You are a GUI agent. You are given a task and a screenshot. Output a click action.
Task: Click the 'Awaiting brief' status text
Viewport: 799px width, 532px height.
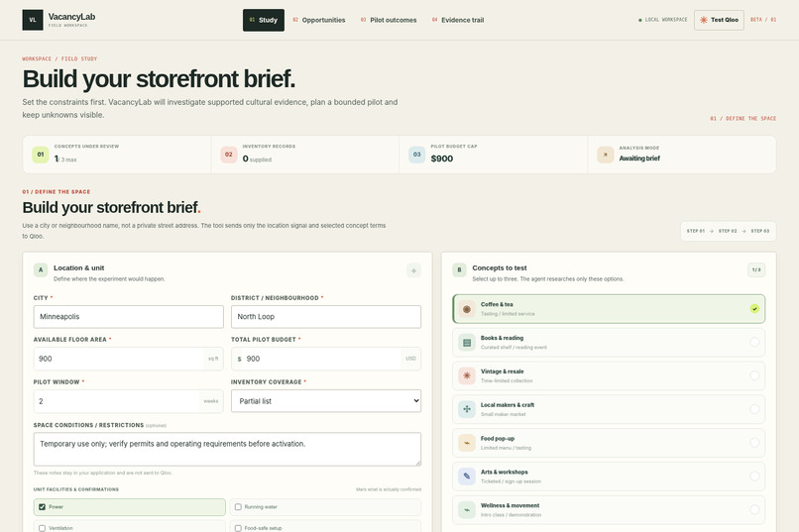click(639, 159)
